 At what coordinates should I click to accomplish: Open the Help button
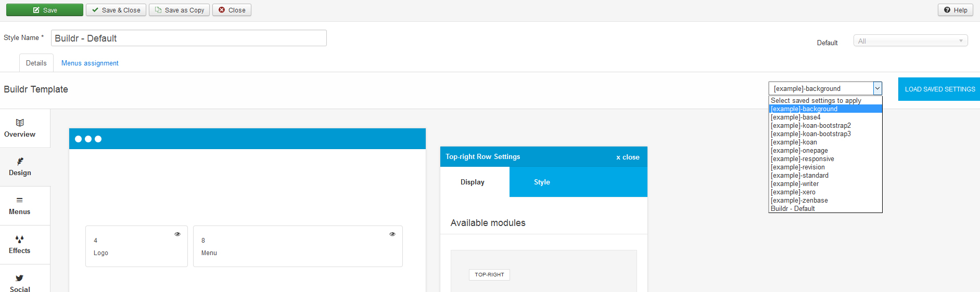[956, 10]
